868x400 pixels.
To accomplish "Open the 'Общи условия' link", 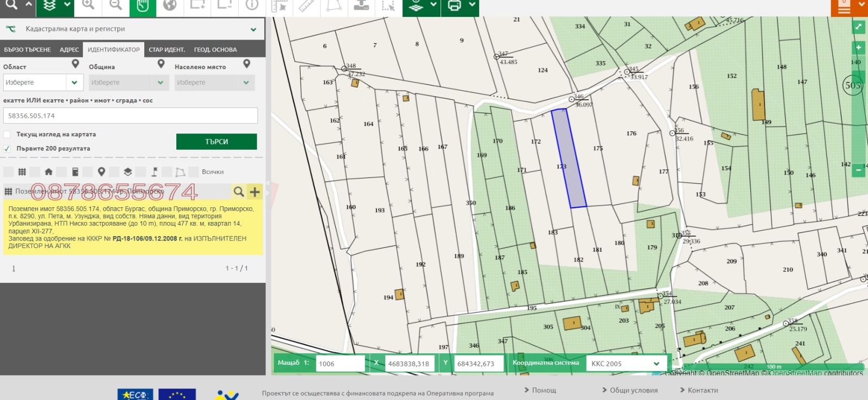I will tap(633, 390).
